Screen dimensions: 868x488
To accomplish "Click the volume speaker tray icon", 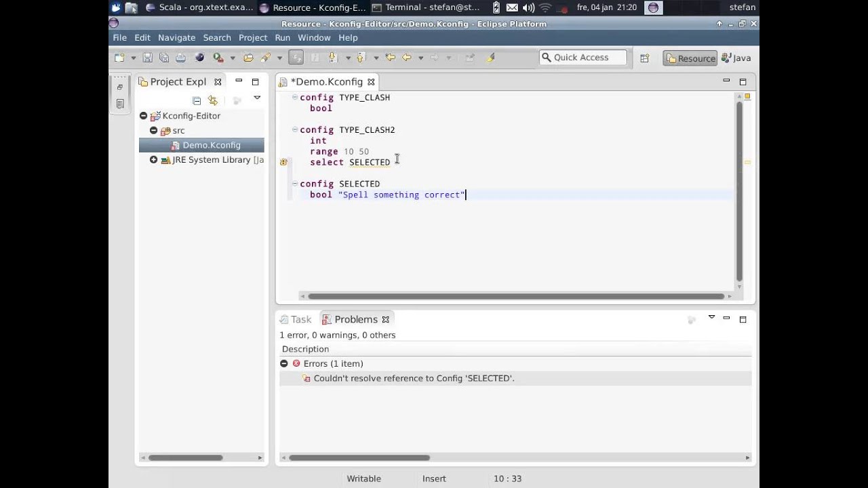I will point(529,7).
